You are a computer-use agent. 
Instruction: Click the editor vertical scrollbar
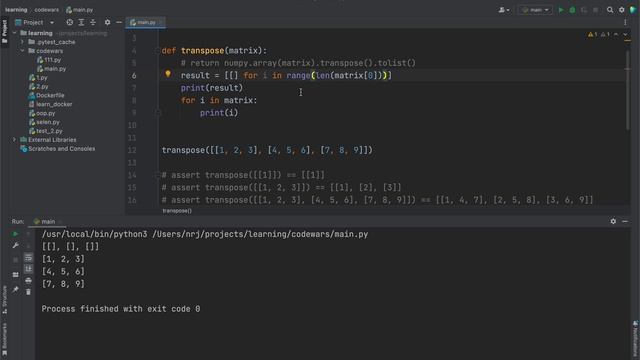(627, 90)
